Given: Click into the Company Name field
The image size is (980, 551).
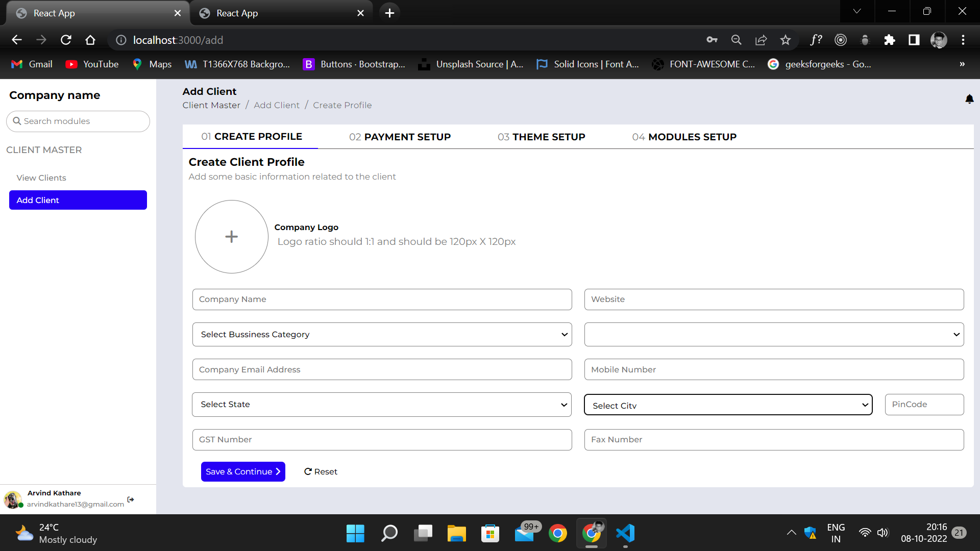Looking at the screenshot, I should pyautogui.click(x=382, y=299).
